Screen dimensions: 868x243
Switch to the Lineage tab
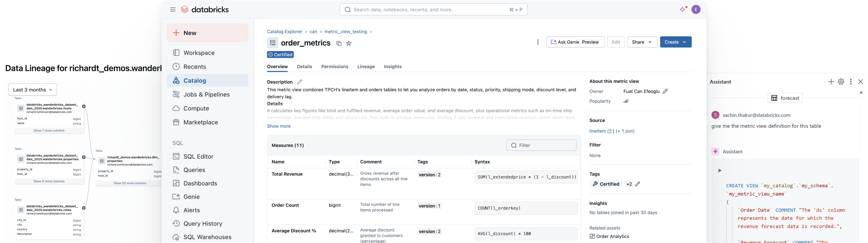366,67
